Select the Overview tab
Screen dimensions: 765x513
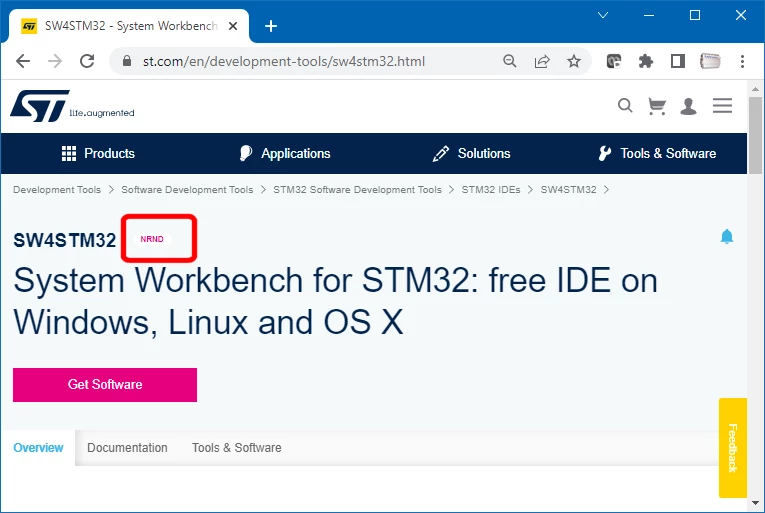pos(38,448)
